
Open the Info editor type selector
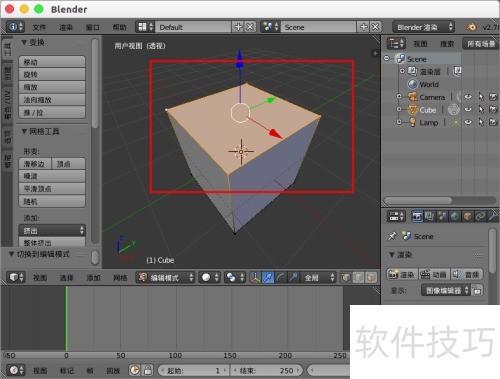coord(15,27)
